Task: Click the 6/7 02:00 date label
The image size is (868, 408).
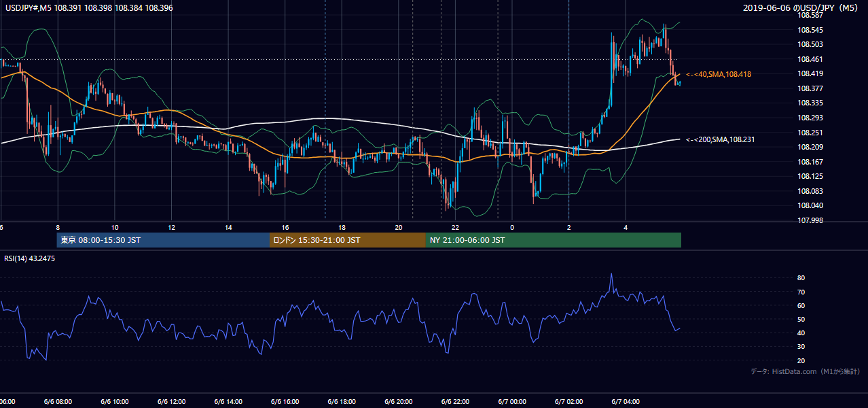Action: tap(568, 402)
